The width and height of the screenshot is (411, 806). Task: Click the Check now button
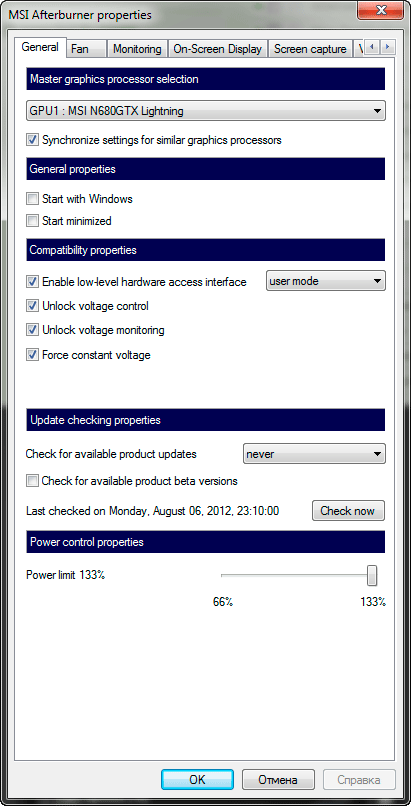(x=348, y=511)
